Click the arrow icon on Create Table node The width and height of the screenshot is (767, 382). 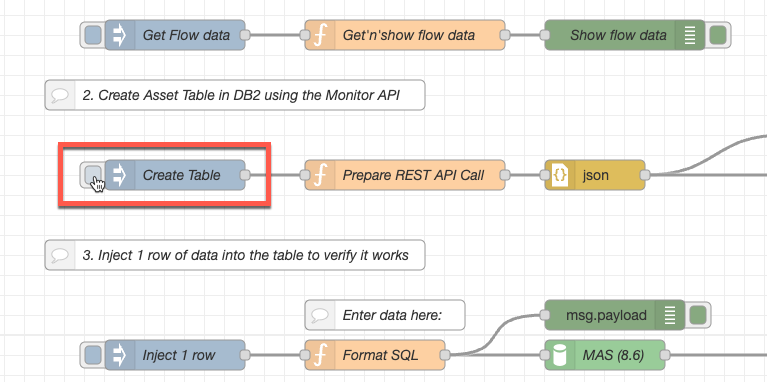120,175
